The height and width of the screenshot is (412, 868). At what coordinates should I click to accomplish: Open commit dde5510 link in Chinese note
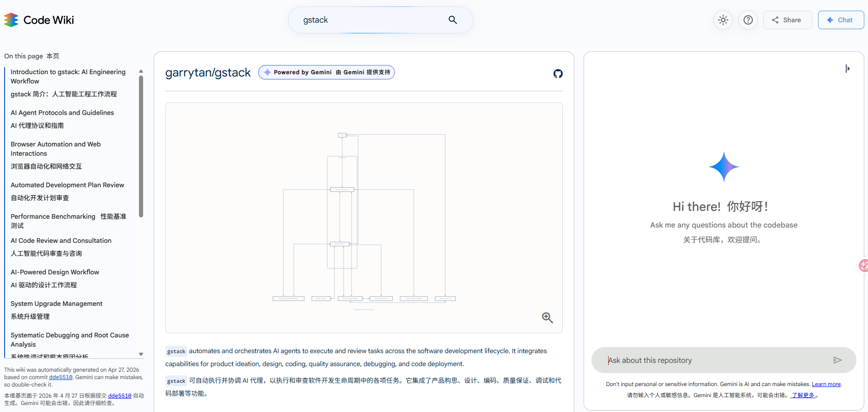[x=120, y=396]
